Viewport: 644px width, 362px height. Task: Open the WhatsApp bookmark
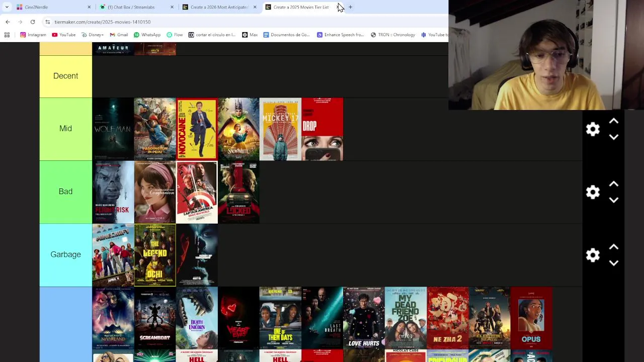(x=147, y=35)
